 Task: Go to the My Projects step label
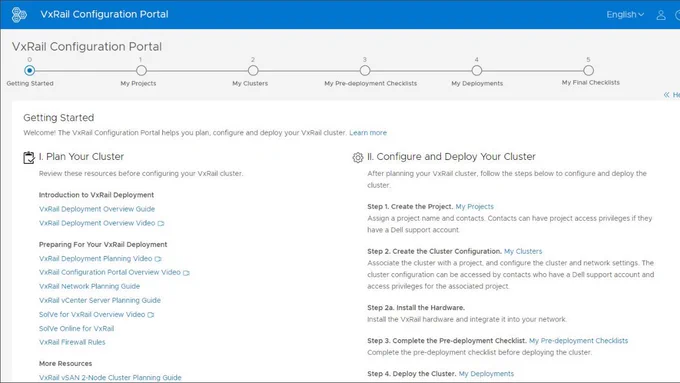[138, 83]
